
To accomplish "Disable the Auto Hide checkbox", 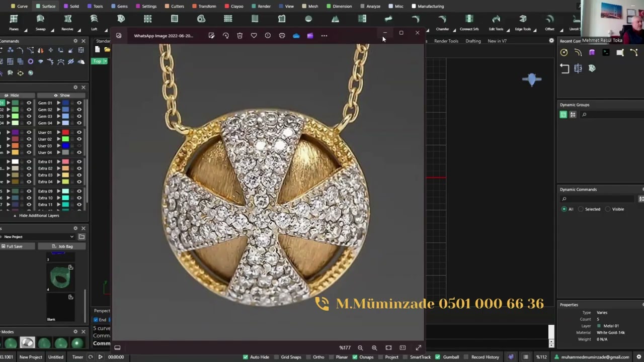I will (x=246, y=357).
